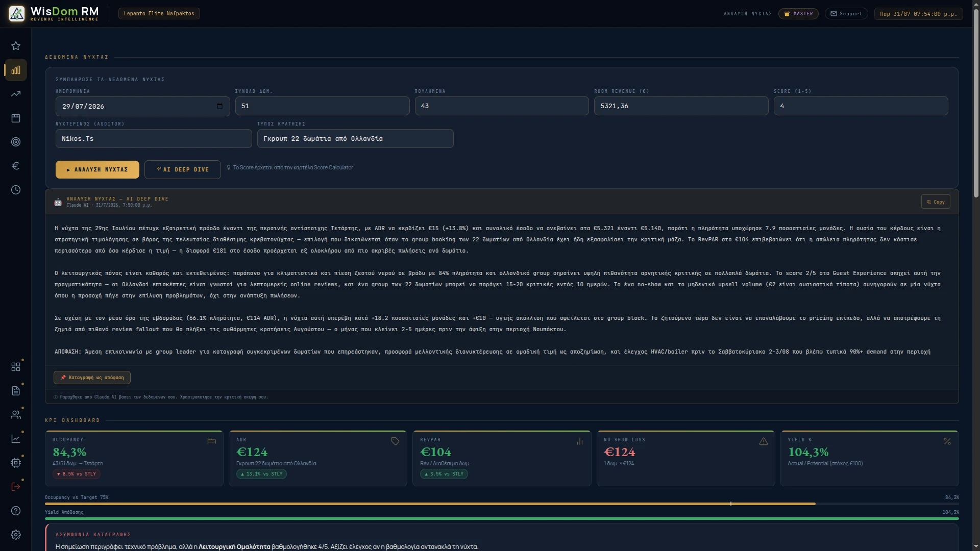Click the RevPAR €104 KPI card

coord(502,458)
